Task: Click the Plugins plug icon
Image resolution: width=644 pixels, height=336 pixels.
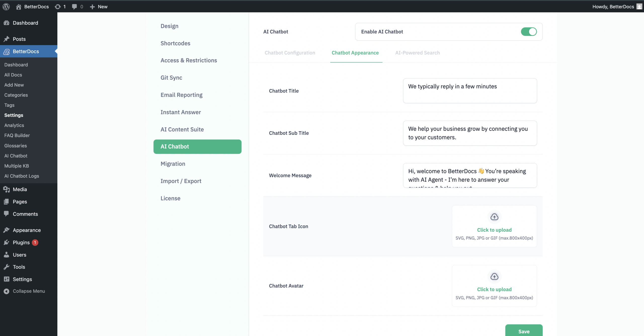Action: click(x=7, y=242)
